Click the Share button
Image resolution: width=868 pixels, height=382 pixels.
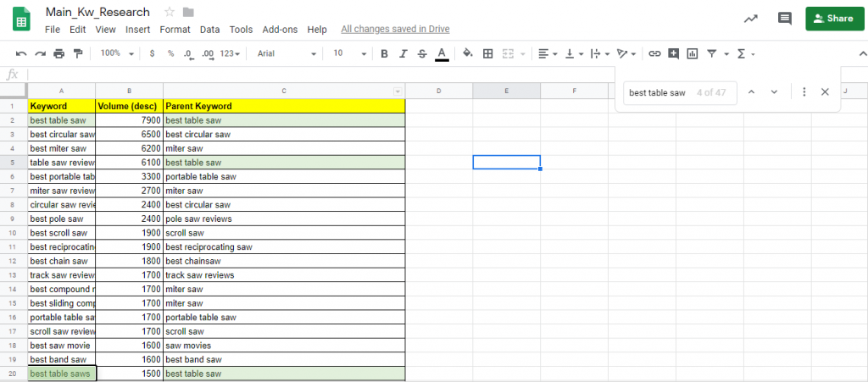[x=833, y=19]
